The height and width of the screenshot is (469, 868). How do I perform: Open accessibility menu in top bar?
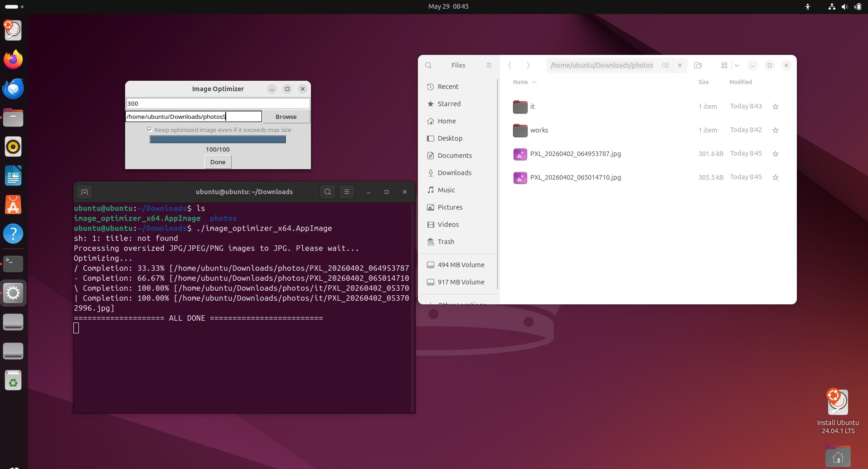point(808,7)
